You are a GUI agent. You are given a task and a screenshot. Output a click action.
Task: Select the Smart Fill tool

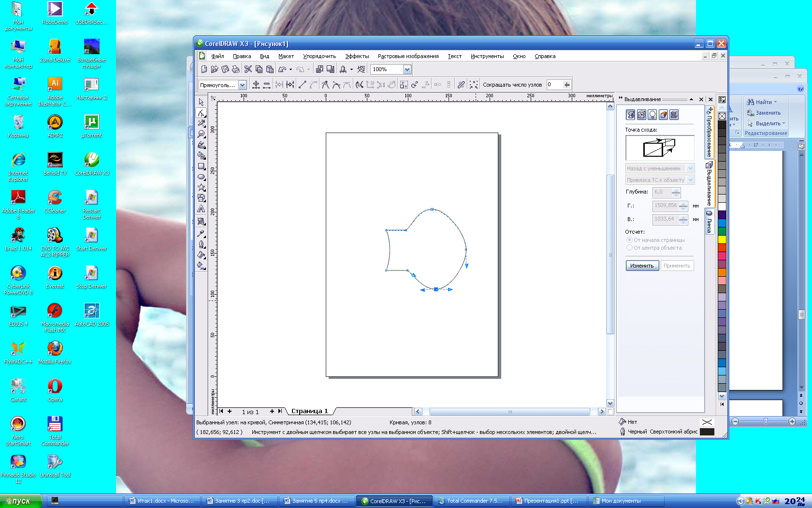coord(202,155)
